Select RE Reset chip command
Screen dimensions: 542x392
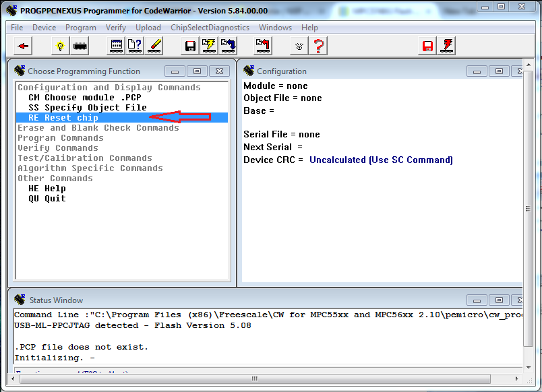click(121, 117)
